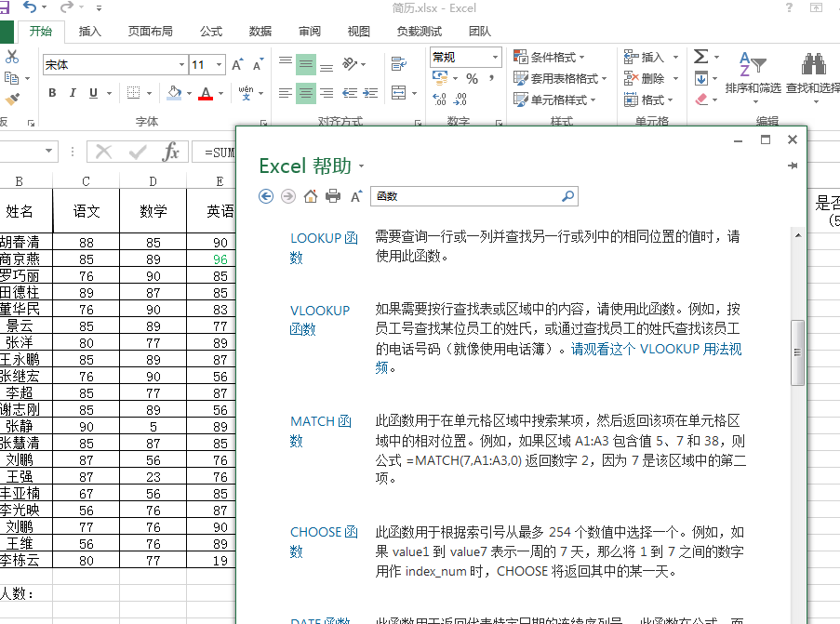Click the search magnifier in Help box
The width and height of the screenshot is (840, 624).
(x=567, y=196)
